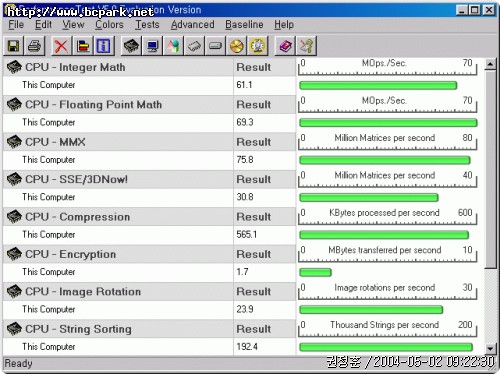
Task: Click the scrollbar down arrow
Action: coord(490,349)
